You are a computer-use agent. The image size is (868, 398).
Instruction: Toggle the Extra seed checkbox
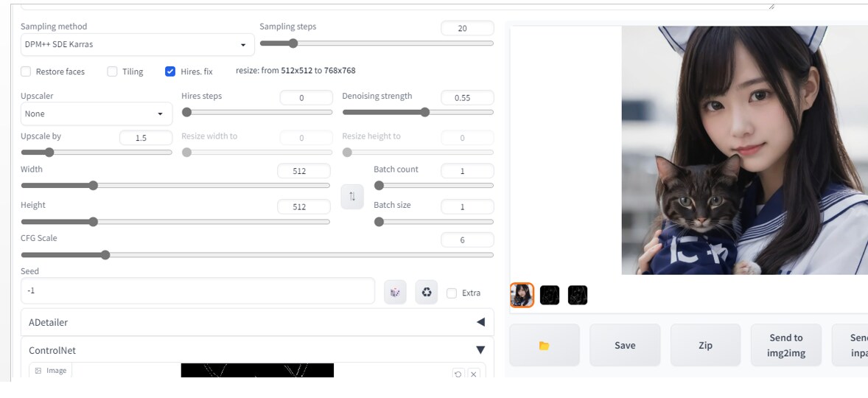click(452, 293)
